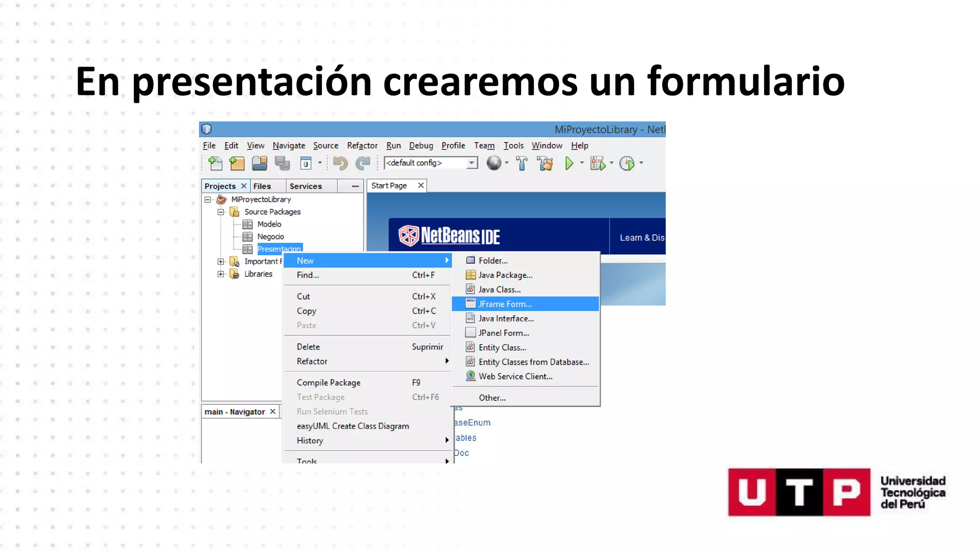Close the Projects tab
Screen dimensions: 980x551
tap(244, 186)
